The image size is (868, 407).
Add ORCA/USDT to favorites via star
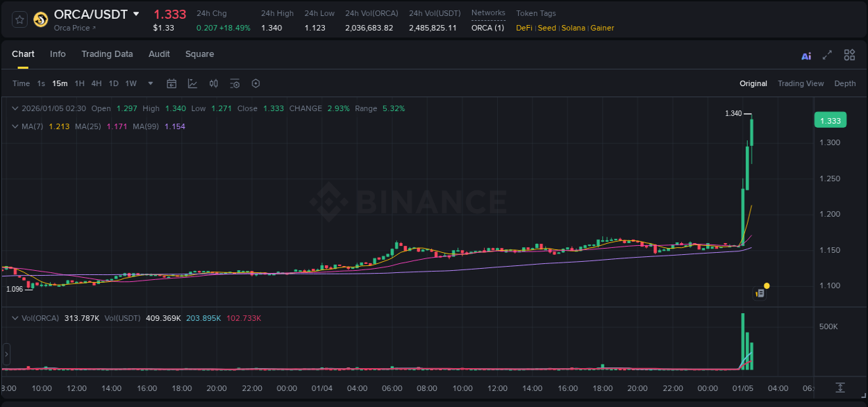point(19,19)
